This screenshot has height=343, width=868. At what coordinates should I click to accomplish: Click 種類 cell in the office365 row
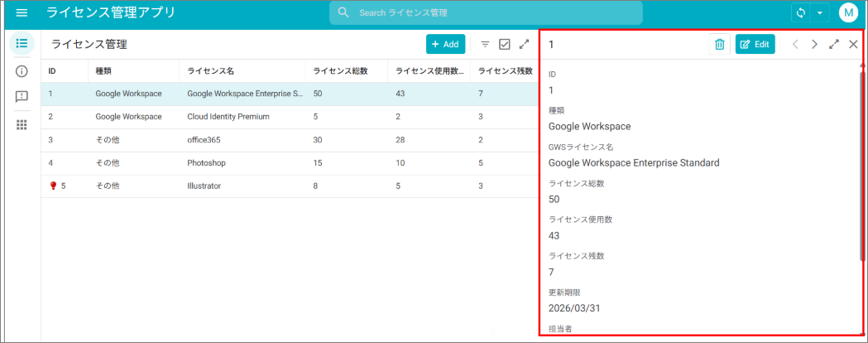pos(108,140)
